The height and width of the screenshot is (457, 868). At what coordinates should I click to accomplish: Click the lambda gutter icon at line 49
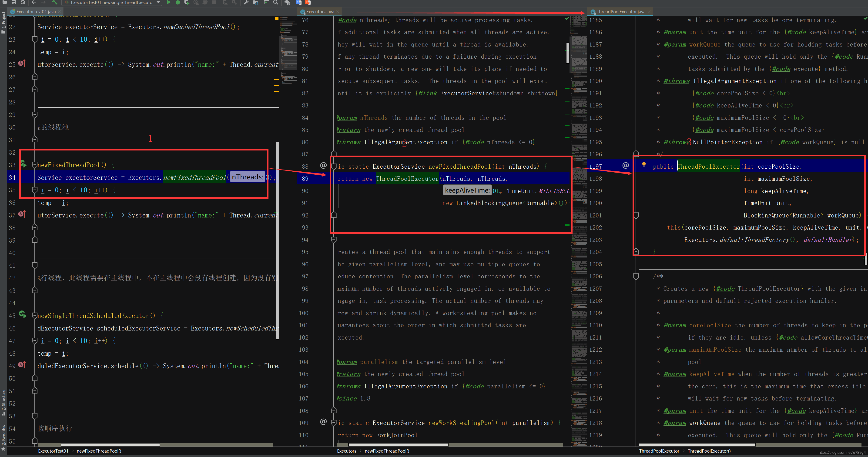pos(22,365)
